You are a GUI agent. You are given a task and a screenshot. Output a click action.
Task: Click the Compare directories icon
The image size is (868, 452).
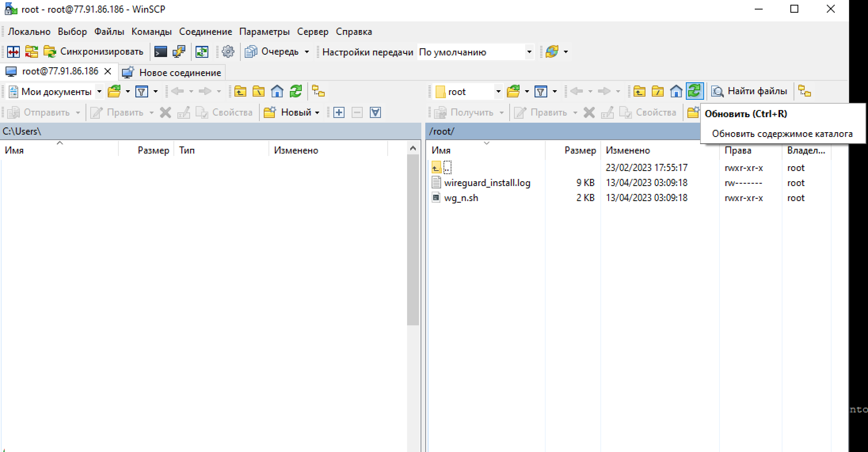(x=13, y=52)
